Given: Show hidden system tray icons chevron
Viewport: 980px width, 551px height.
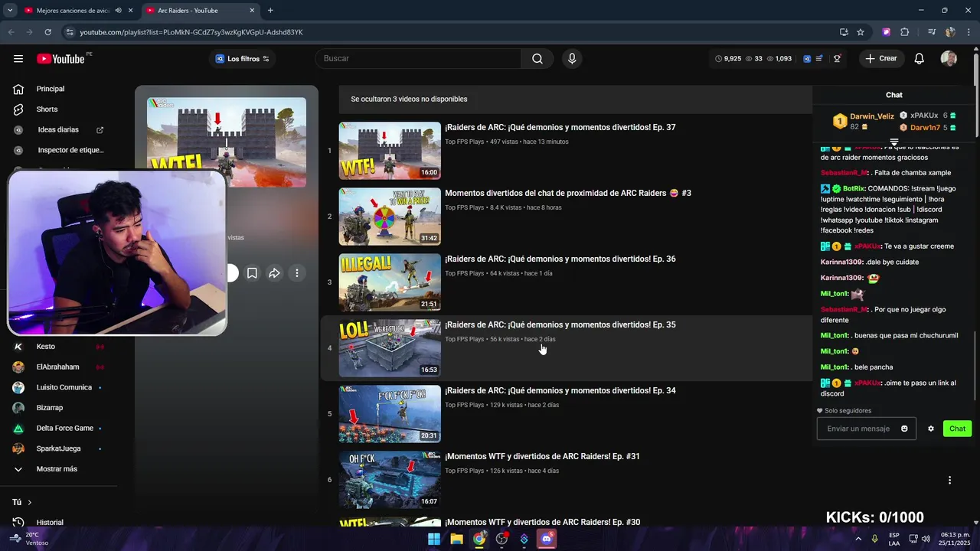Looking at the screenshot, I should click(x=857, y=539).
